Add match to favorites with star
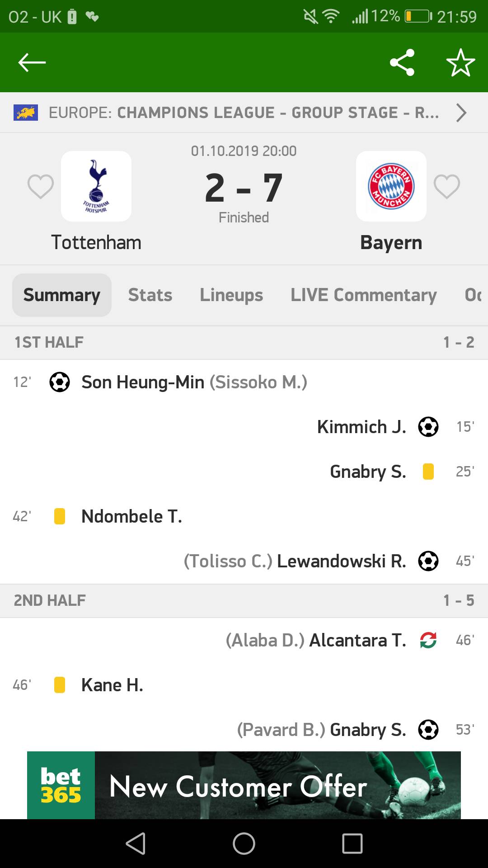 (x=460, y=62)
